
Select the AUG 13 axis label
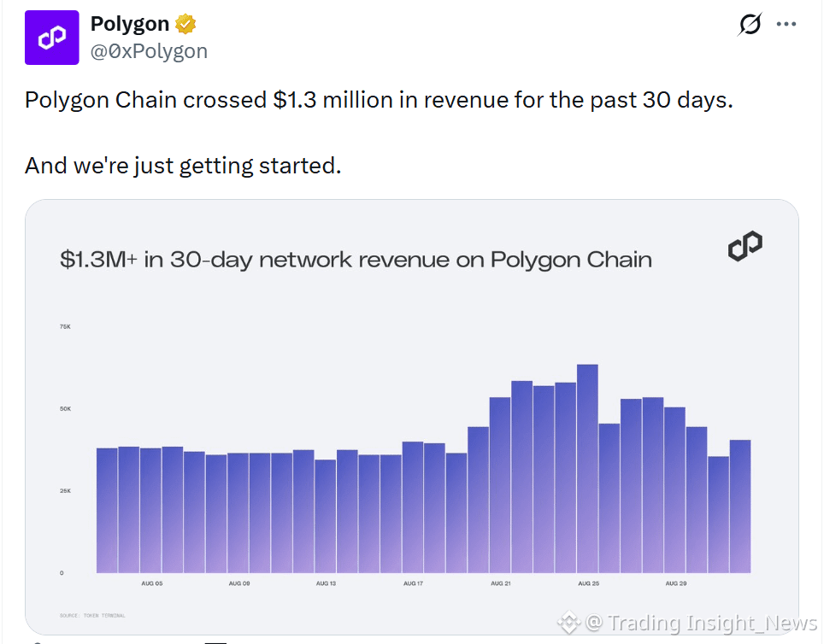click(x=326, y=583)
